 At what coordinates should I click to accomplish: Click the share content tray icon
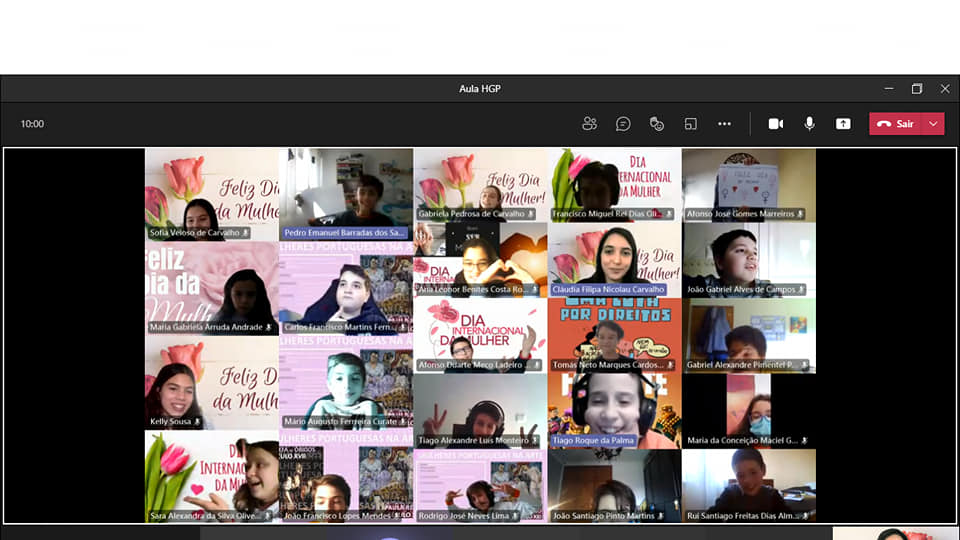coord(843,124)
